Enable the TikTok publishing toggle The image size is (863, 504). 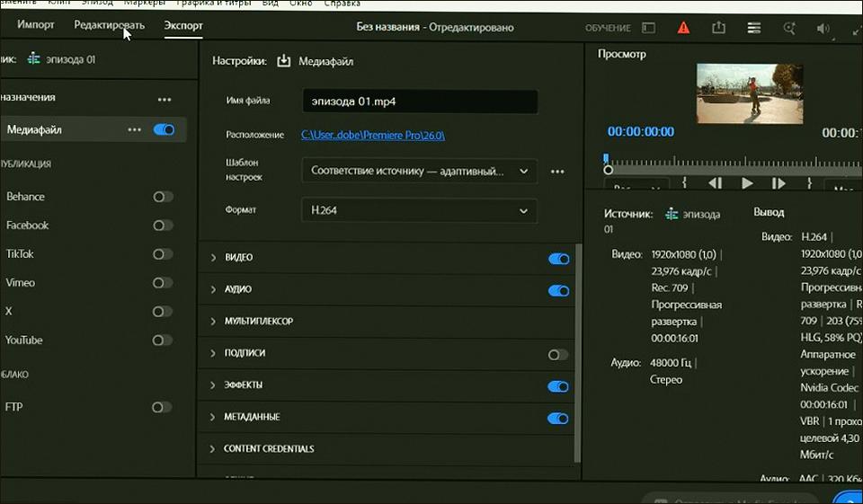(x=163, y=254)
